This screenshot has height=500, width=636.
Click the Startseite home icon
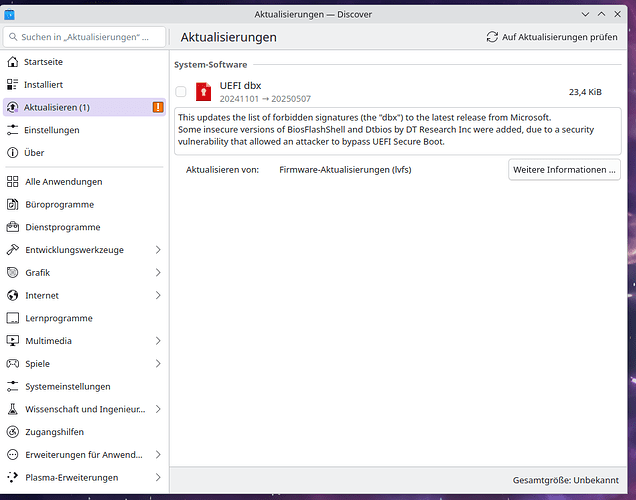click(x=13, y=62)
